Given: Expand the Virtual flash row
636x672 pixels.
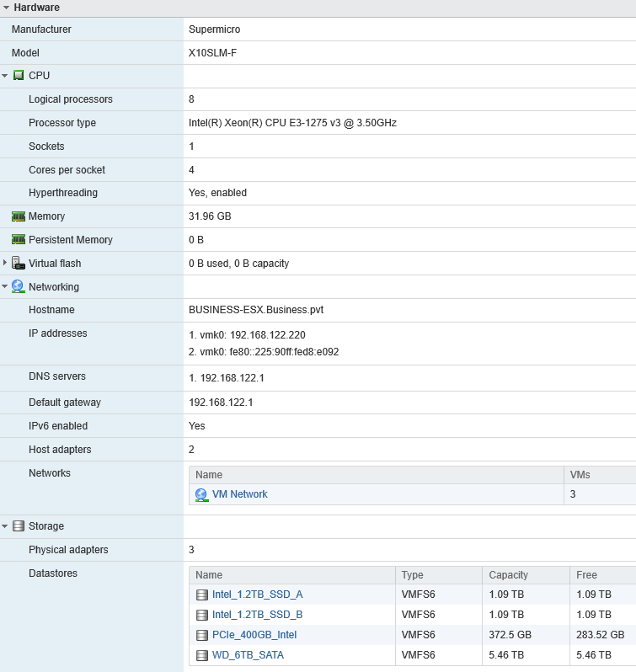Looking at the screenshot, I should pyautogui.click(x=5, y=264).
